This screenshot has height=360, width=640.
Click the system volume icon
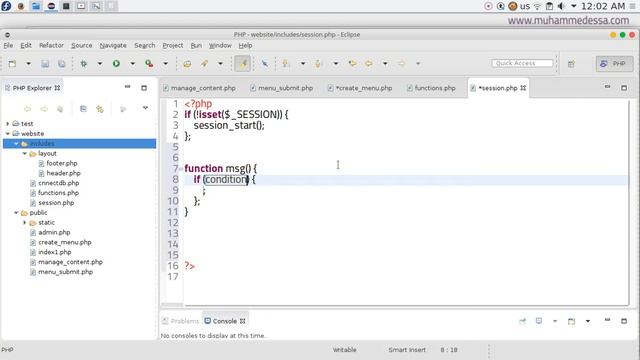point(562,6)
